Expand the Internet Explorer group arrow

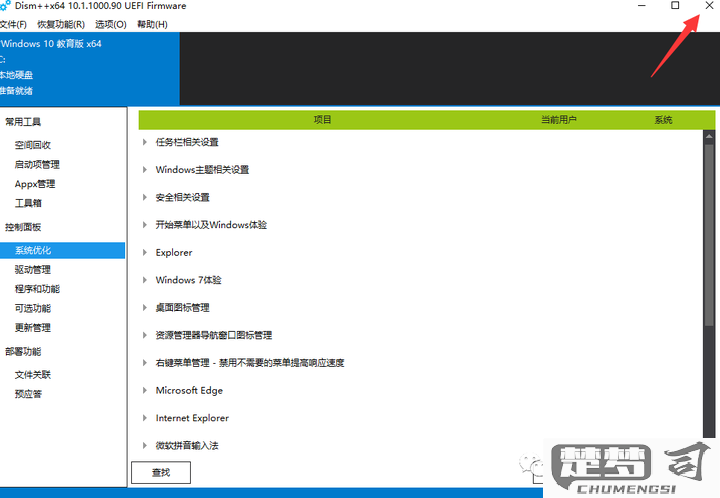coord(145,418)
